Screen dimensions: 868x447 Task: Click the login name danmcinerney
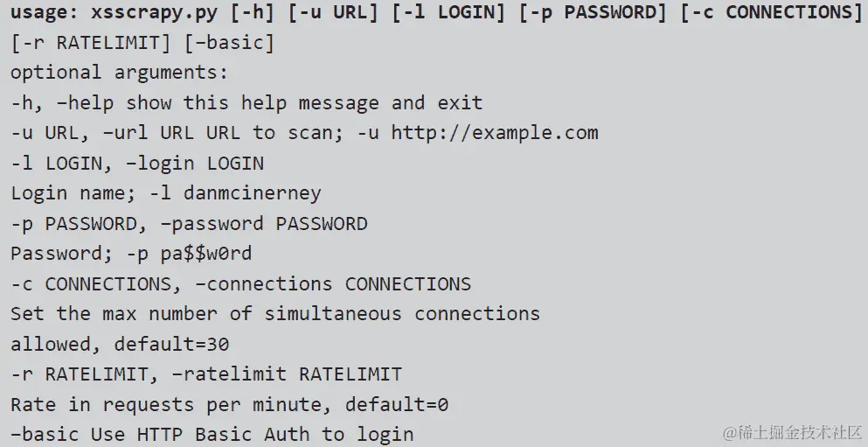coord(253,193)
